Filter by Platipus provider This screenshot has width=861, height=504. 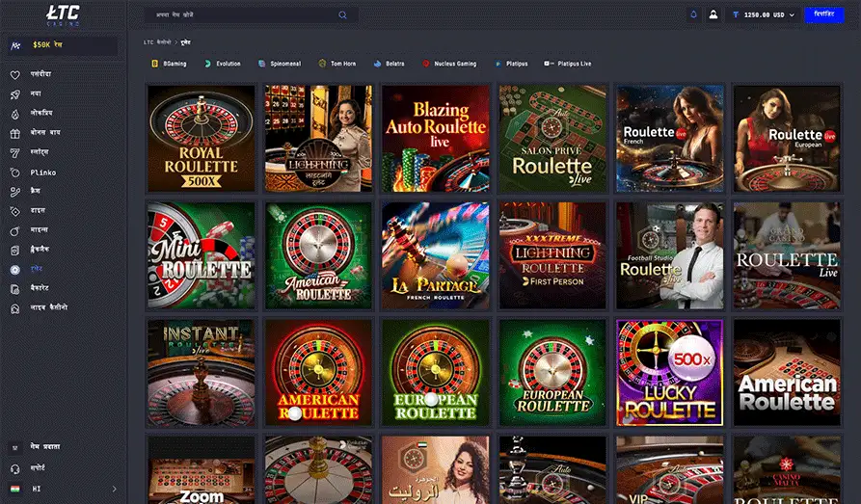(511, 64)
